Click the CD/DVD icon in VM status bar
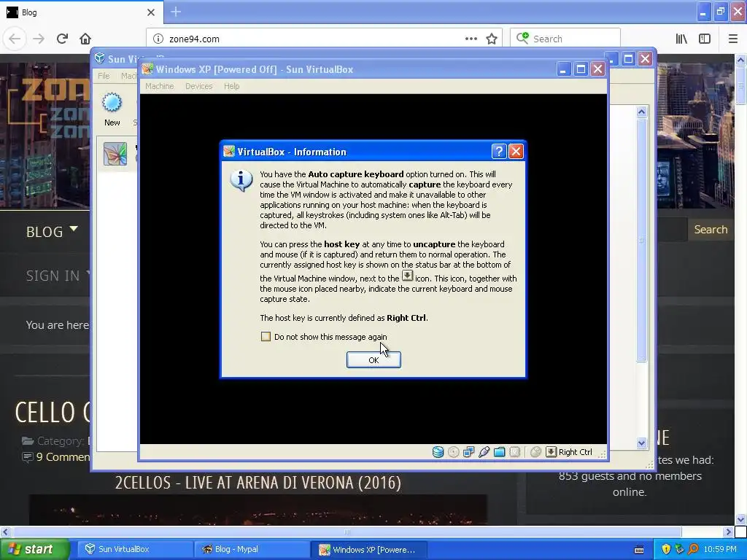The height and width of the screenshot is (560, 747). click(x=454, y=452)
